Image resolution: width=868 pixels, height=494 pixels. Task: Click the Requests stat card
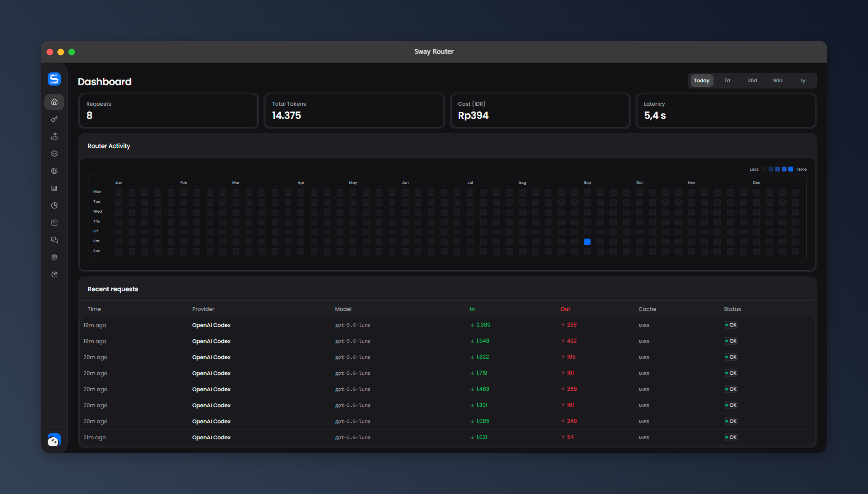pos(169,111)
